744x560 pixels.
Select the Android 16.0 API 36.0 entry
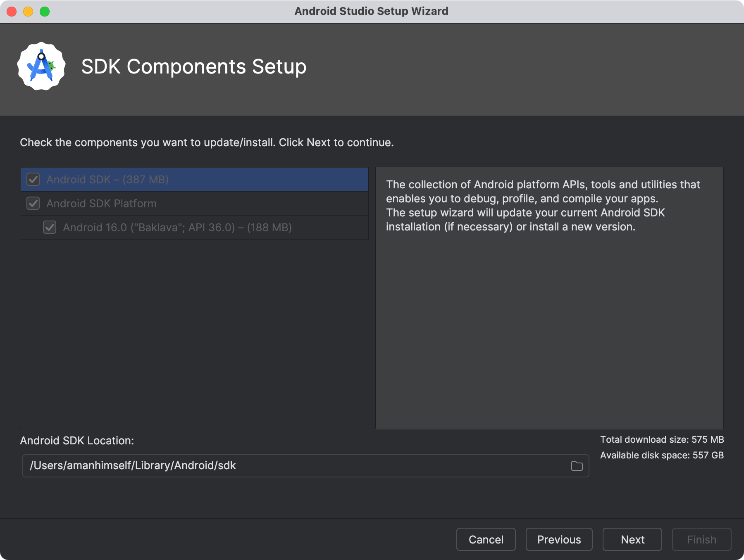point(178,227)
